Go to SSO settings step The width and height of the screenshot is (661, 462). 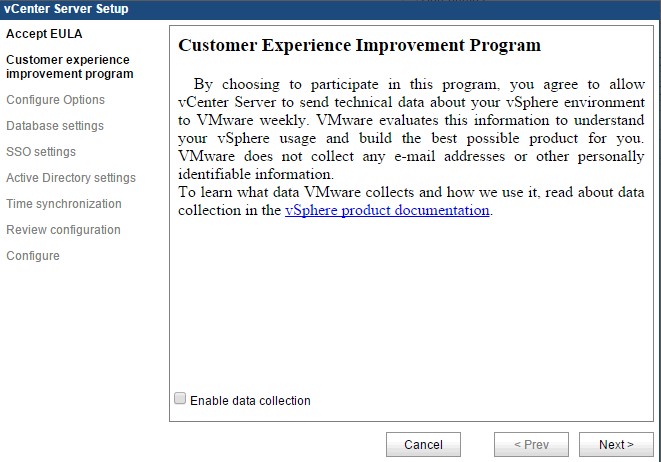[41, 152]
